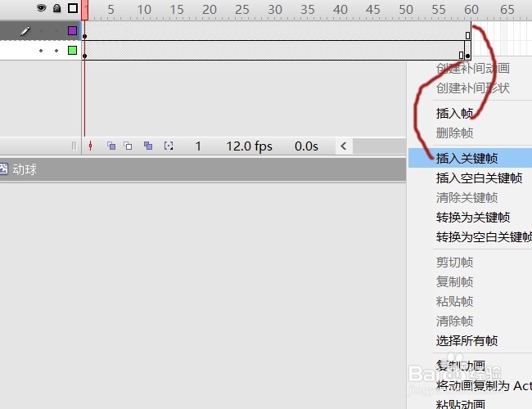Screen dimensions: 532x409
Task: Enable onion skin button
Action: point(111,146)
